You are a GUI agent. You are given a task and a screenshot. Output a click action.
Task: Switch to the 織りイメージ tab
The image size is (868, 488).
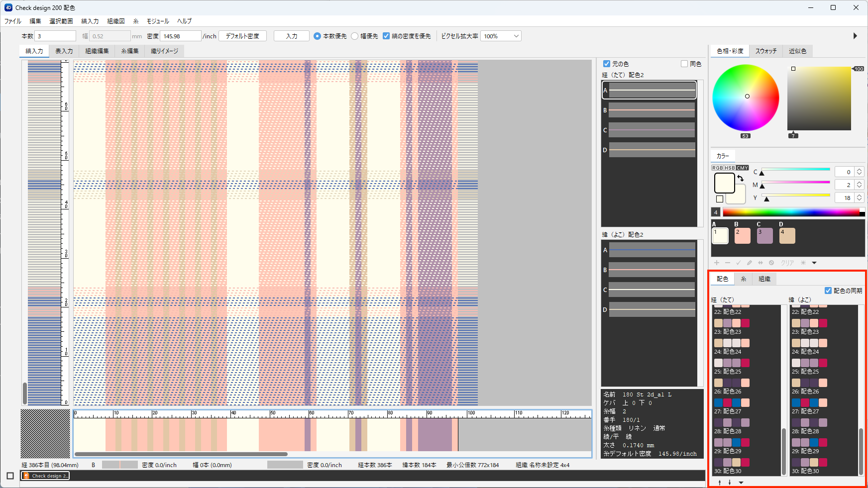tap(164, 51)
